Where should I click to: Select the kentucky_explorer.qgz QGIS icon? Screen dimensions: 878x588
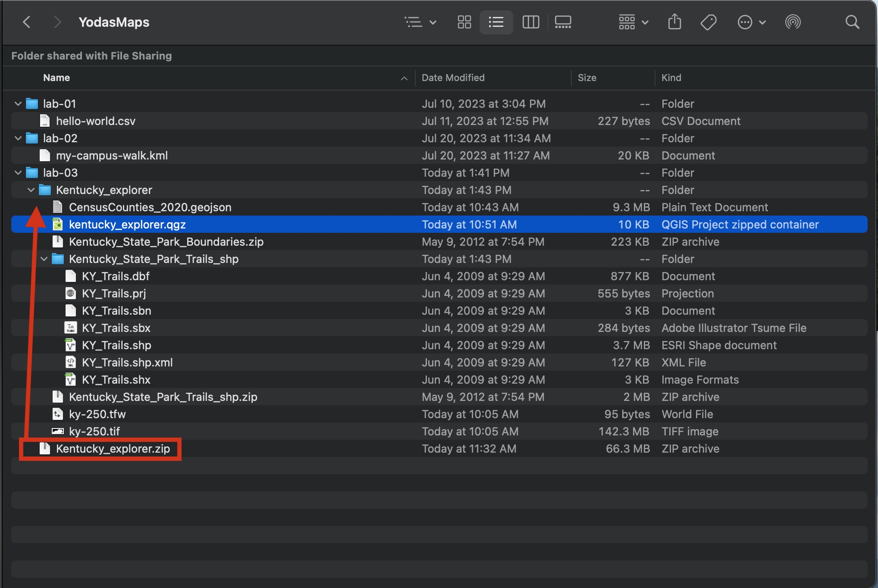pos(58,225)
